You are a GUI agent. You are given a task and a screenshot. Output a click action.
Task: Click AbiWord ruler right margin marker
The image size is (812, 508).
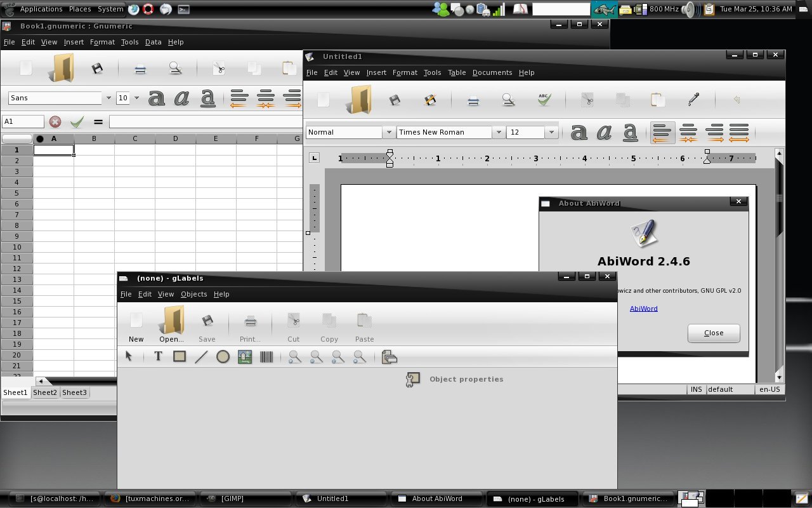[707, 158]
